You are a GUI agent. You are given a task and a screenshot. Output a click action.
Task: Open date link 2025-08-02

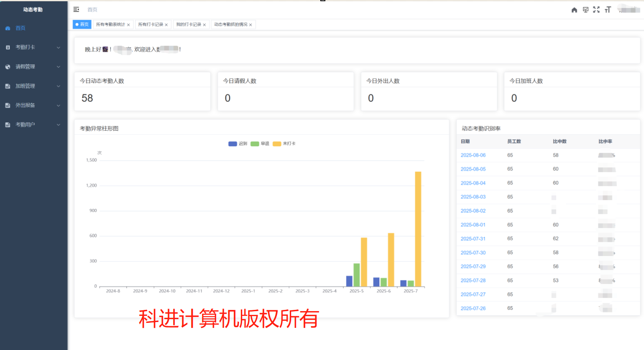click(x=473, y=211)
